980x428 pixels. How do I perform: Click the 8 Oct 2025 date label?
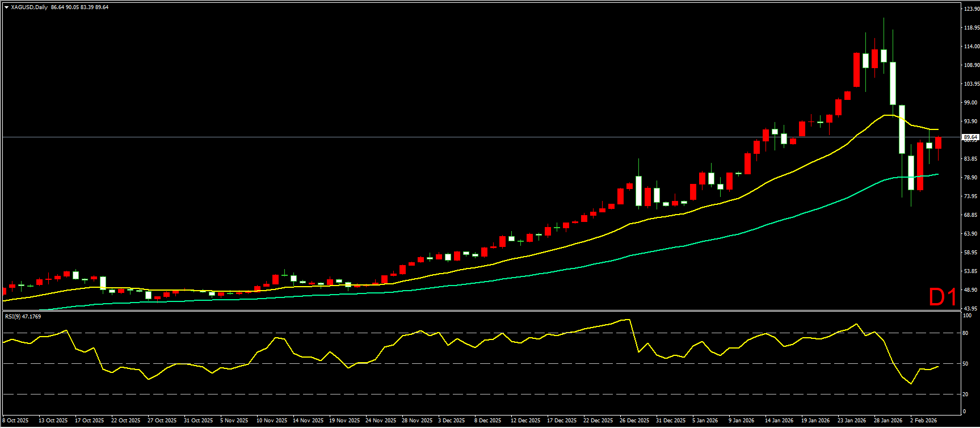click(x=15, y=421)
